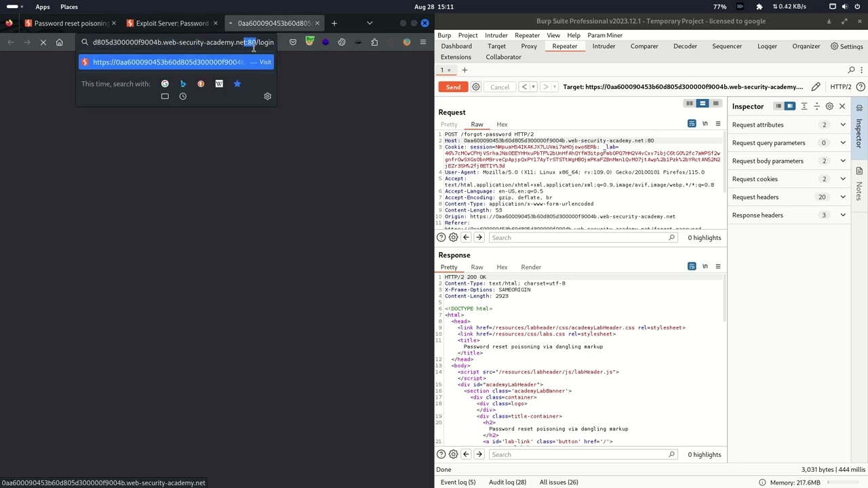
Task: Open Repeater send settings gear
Action: 476,87
